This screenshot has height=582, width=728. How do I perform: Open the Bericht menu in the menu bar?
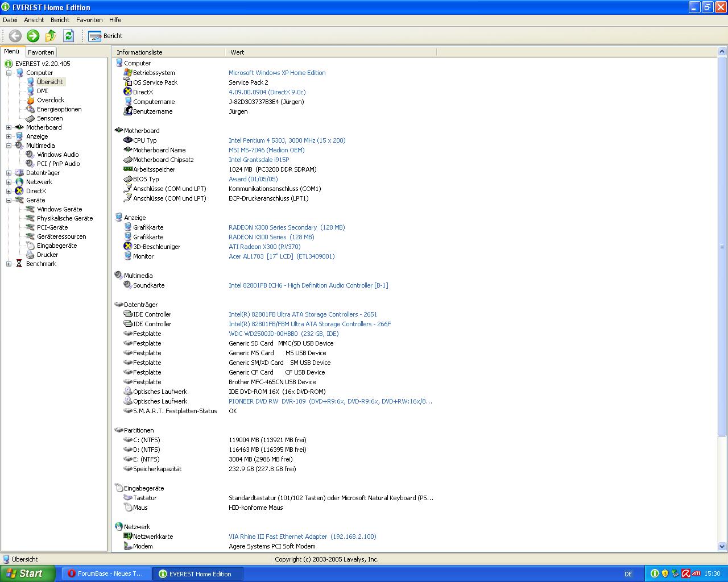tap(60, 20)
